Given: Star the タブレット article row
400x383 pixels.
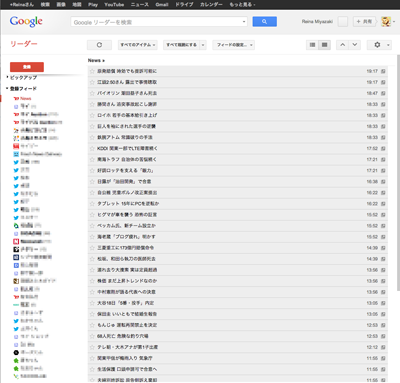Looking at the screenshot, I should point(92,204).
